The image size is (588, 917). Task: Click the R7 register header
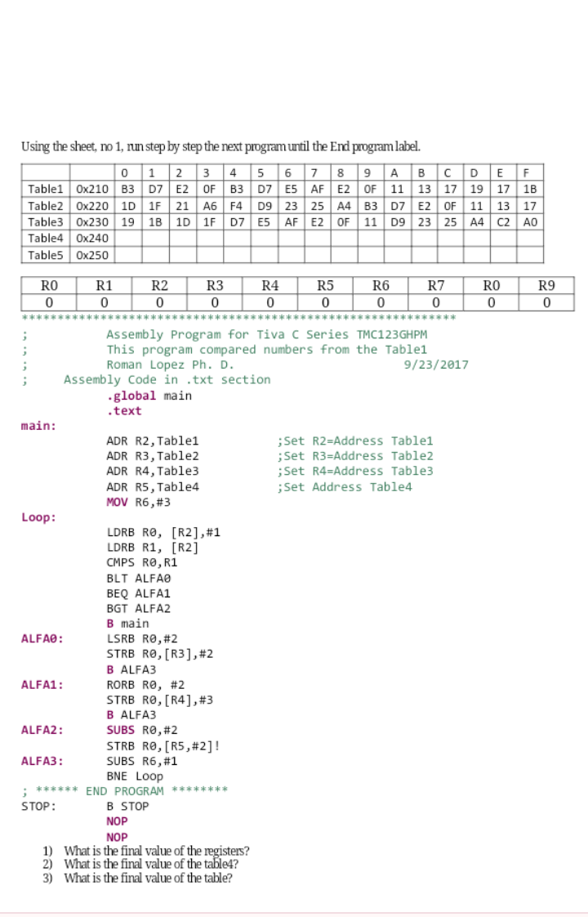[x=436, y=285]
